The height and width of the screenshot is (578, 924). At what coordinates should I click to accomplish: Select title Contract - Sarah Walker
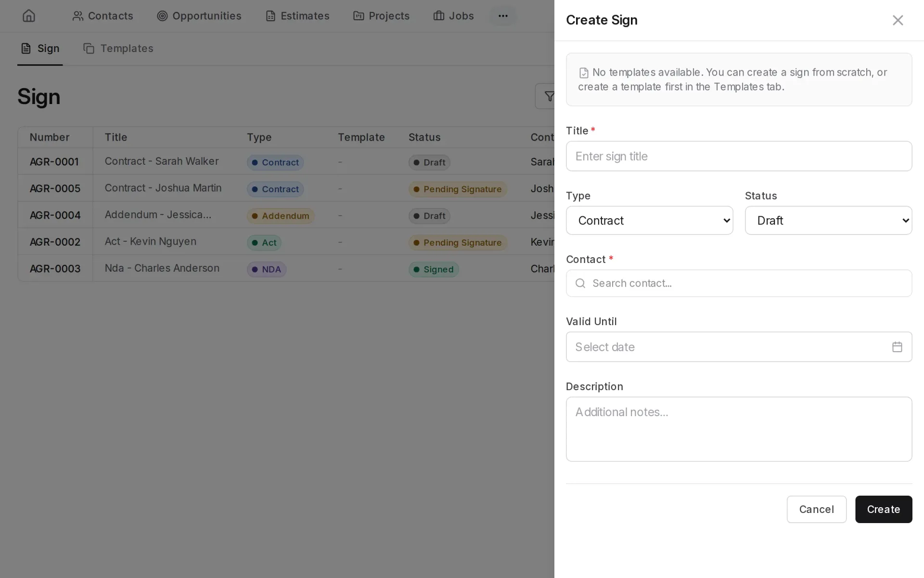pos(162,161)
